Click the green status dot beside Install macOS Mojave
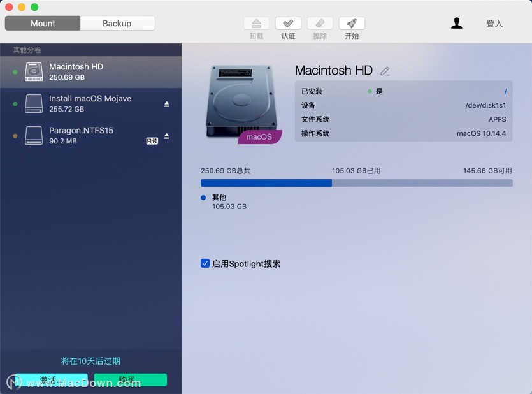532x394 pixels. pyautogui.click(x=15, y=104)
